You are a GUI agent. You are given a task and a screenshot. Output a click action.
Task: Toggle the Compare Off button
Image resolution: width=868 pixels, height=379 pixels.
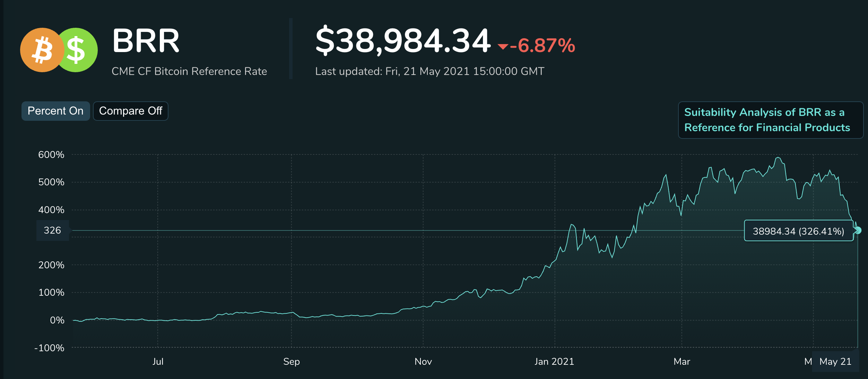[131, 111]
